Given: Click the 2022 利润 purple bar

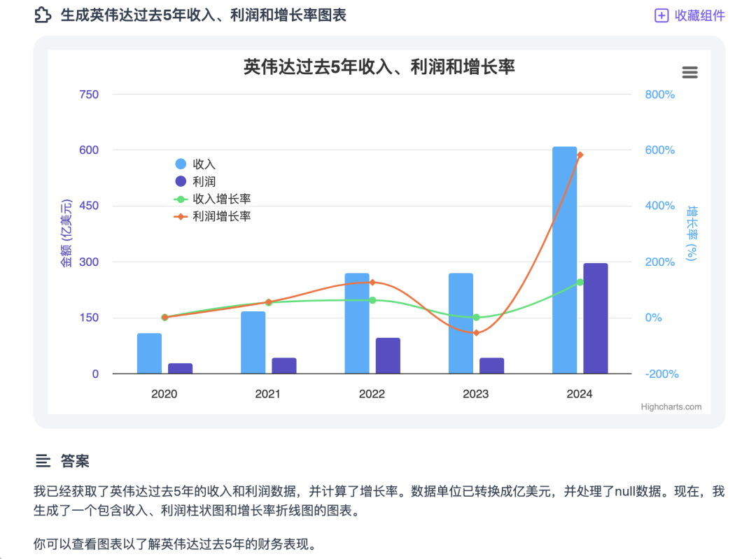Looking at the screenshot, I should point(388,355).
